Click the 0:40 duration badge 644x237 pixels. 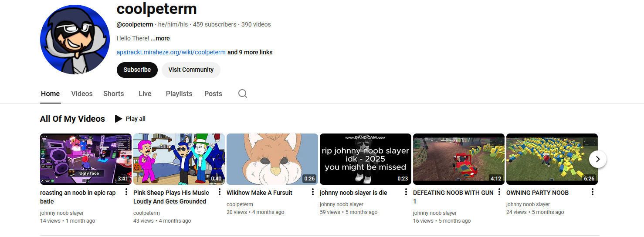tap(216, 179)
